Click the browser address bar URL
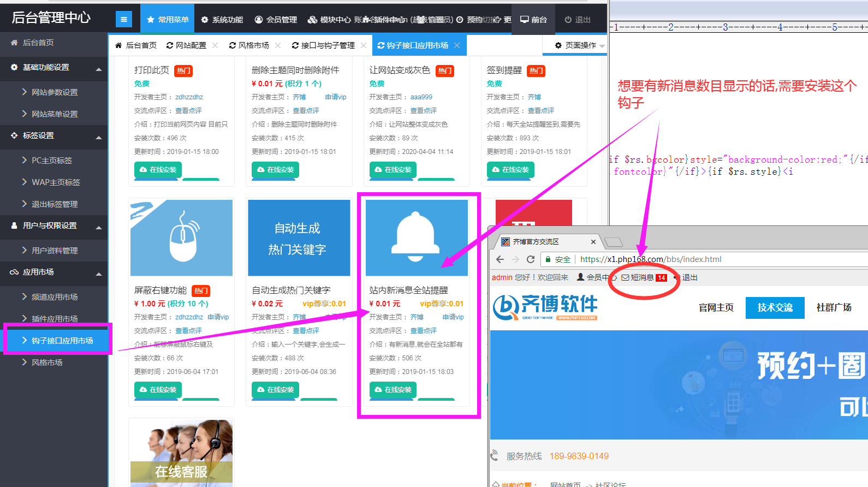The width and height of the screenshot is (868, 487). click(x=650, y=259)
